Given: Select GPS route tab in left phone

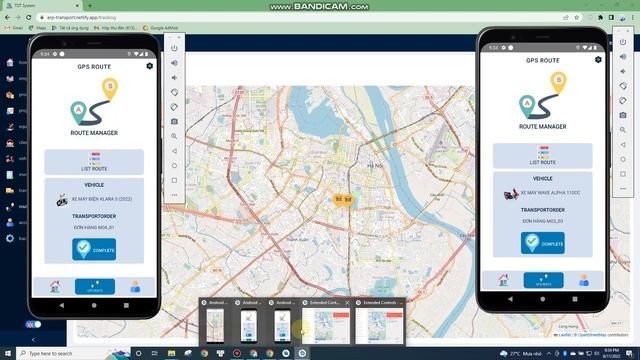Looking at the screenshot, I should coord(95,287).
